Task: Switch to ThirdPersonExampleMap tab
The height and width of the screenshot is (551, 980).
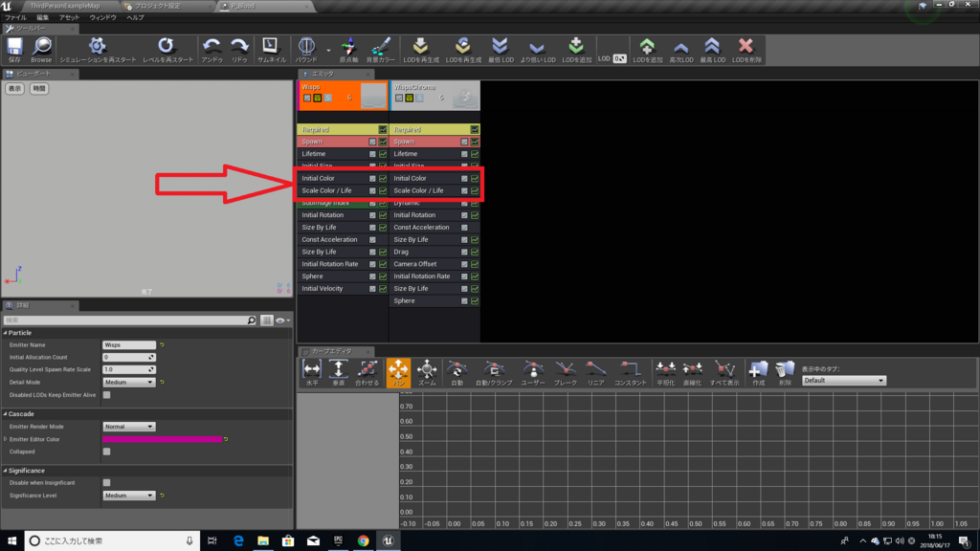Action: [x=64, y=6]
